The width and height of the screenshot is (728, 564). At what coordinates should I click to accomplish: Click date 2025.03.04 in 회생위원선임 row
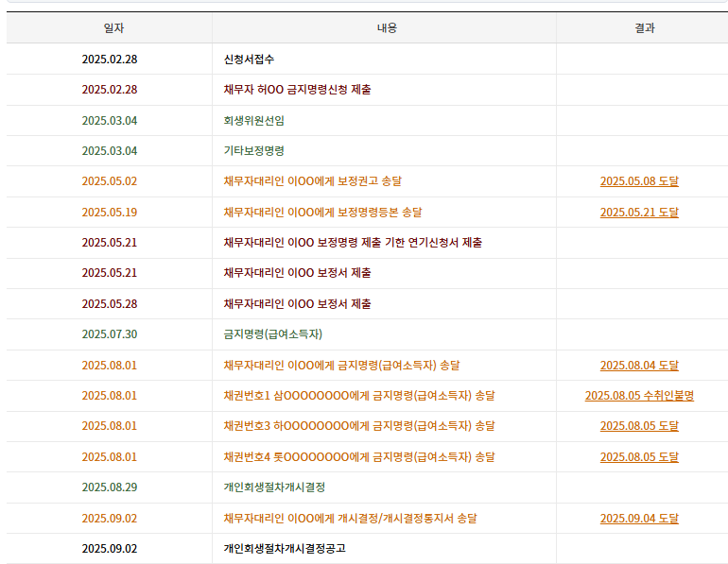click(110, 121)
